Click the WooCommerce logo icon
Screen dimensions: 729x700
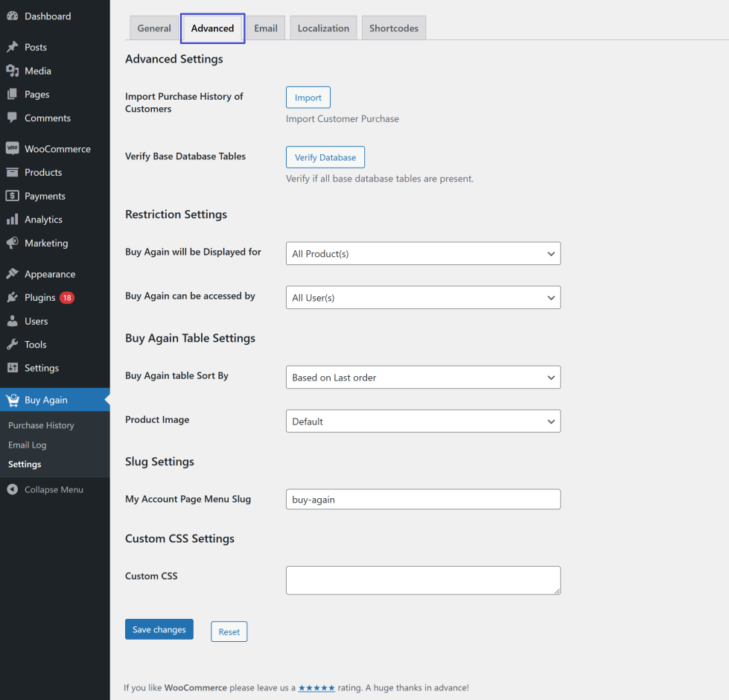tap(12, 149)
